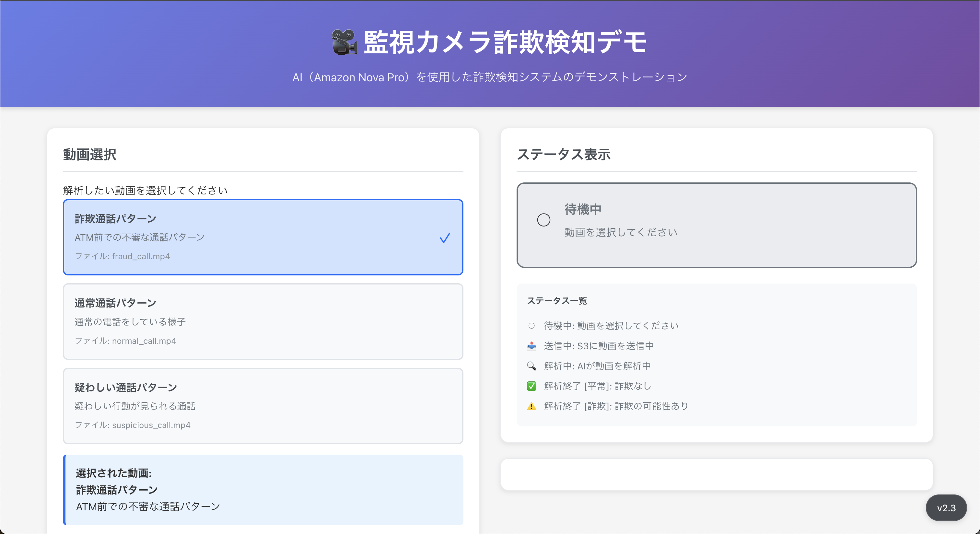Click the file name suspicious_call.mp4
Screen dimensions: 980x534
[x=151, y=425]
